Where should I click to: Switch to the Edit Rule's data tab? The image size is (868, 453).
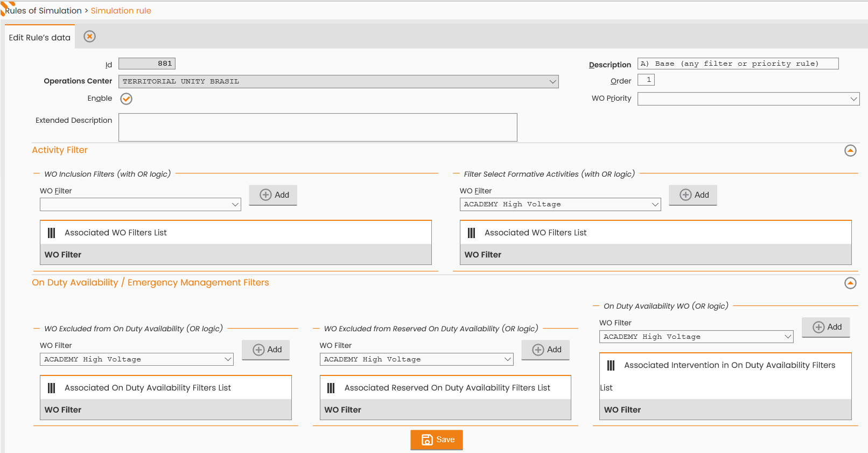point(40,37)
